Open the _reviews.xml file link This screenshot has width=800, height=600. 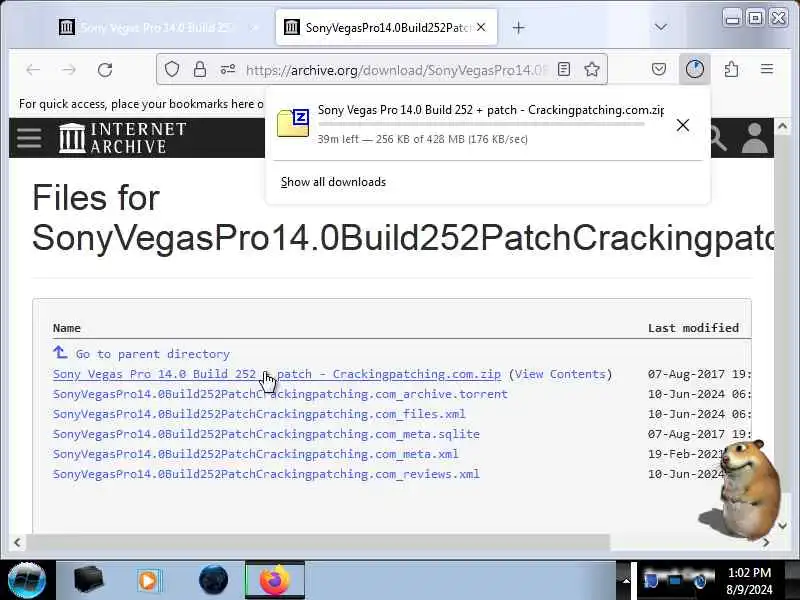coord(266,474)
